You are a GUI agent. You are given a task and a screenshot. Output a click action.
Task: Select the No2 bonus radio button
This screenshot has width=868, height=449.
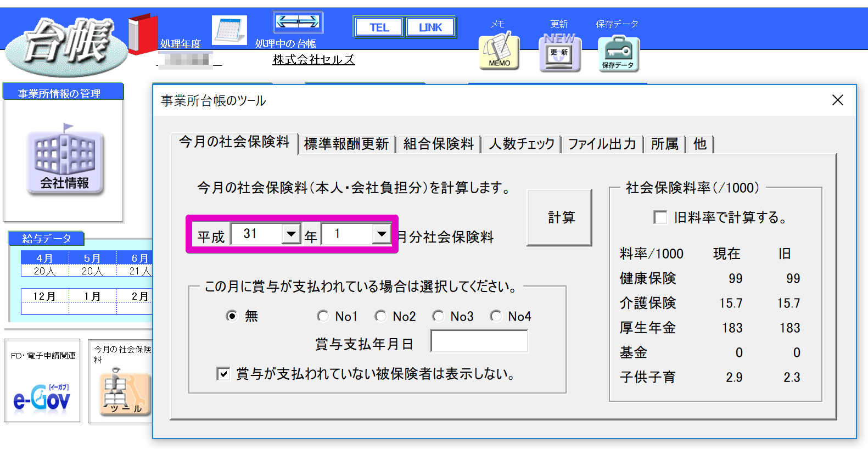[380, 316]
